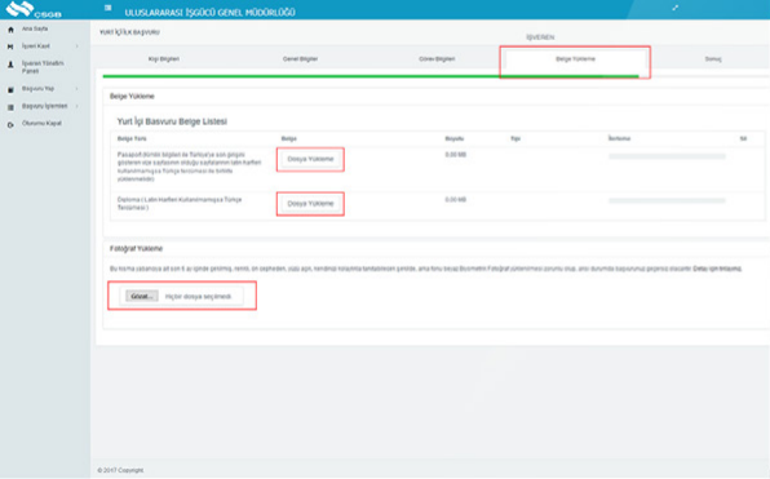
Task: Expand the İşyeri Kayıt submenu arrow
Action: (x=76, y=46)
